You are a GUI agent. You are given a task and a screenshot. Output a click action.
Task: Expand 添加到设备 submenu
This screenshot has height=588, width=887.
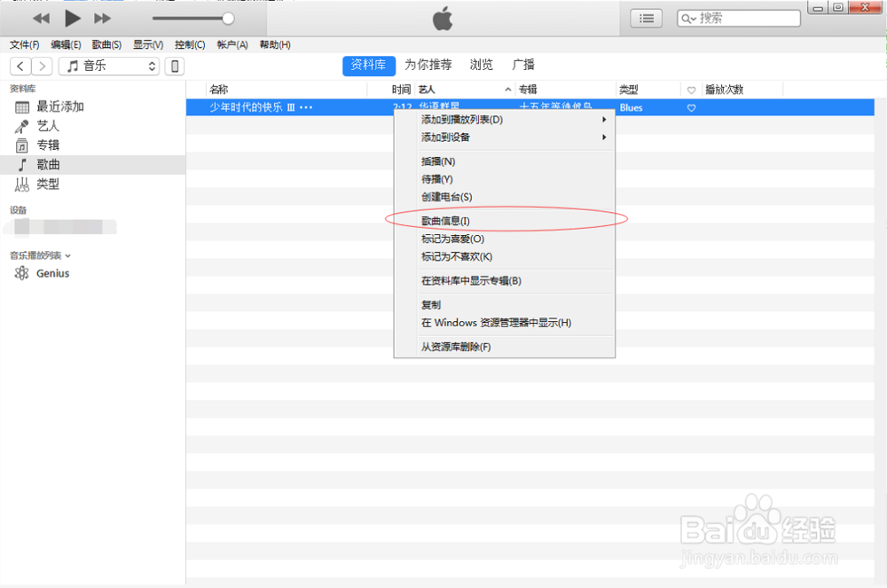504,137
